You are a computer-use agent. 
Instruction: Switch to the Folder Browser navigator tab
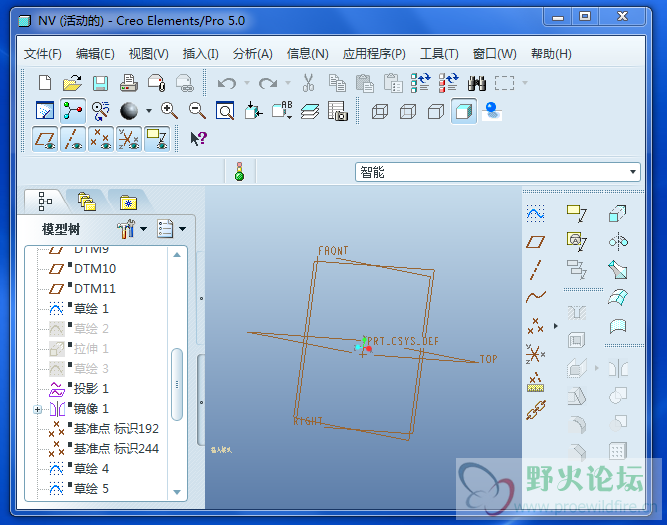(x=86, y=201)
